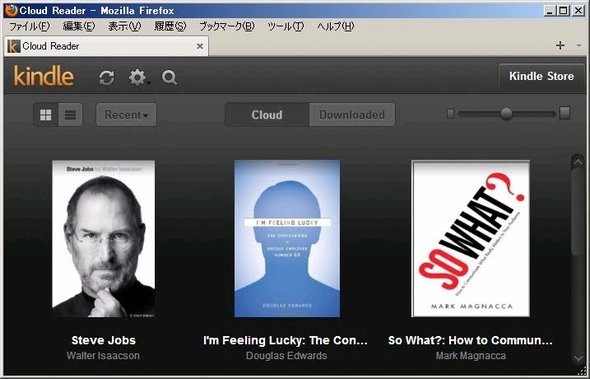Open the Steve Jobs book cover
The height and width of the screenshot is (379, 590).
[103, 239]
